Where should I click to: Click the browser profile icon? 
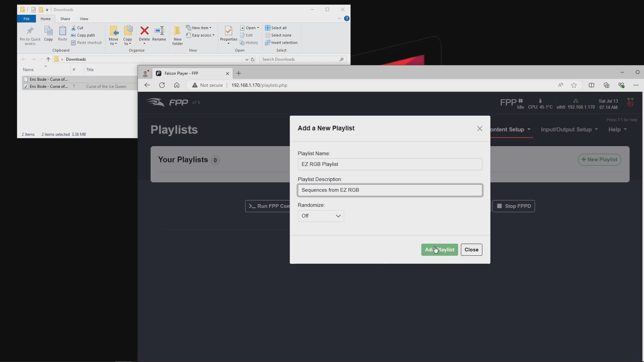coord(146,73)
